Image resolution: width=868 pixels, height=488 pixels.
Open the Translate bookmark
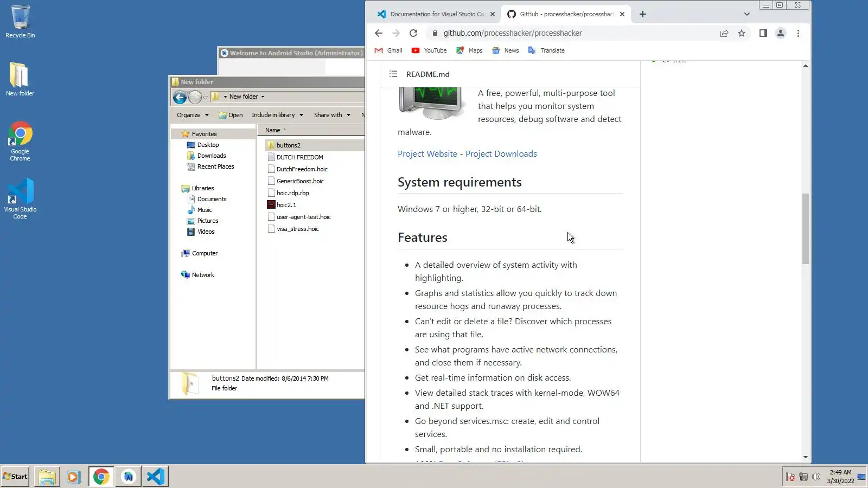546,50
